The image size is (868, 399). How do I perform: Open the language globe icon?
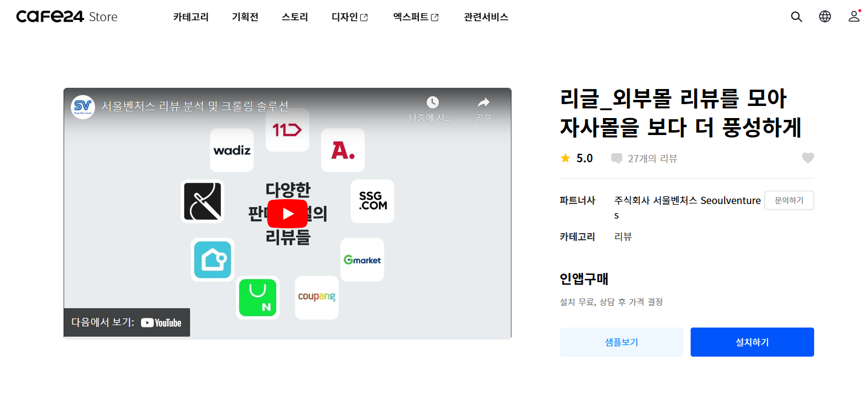(825, 16)
